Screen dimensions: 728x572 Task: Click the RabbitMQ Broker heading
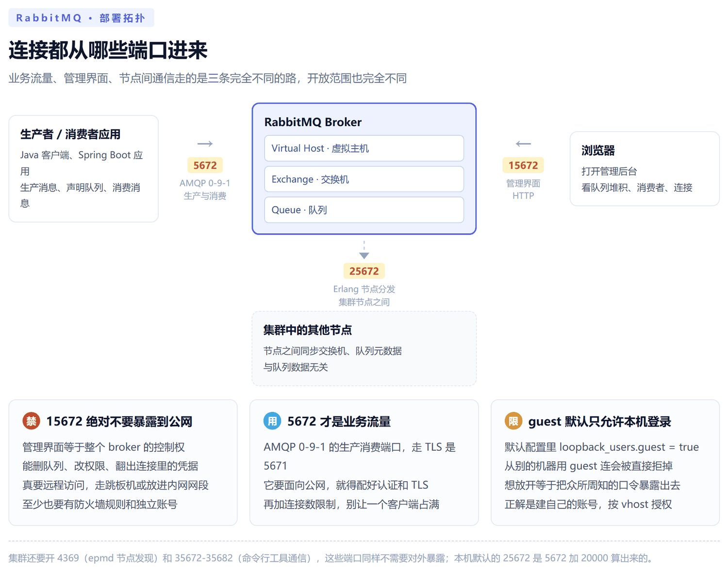(x=313, y=122)
